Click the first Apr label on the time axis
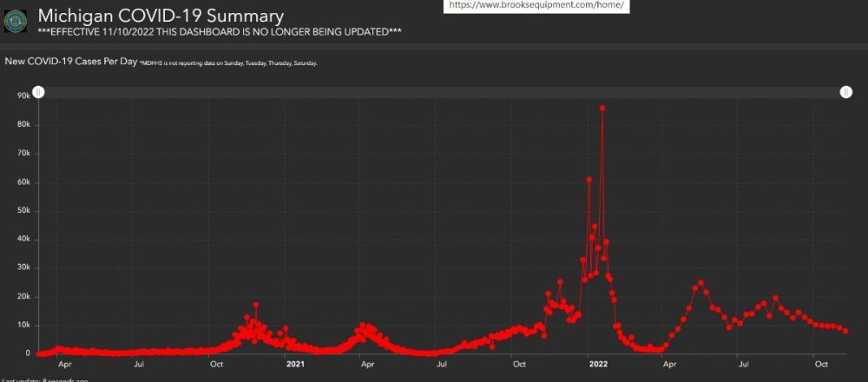 (64, 365)
